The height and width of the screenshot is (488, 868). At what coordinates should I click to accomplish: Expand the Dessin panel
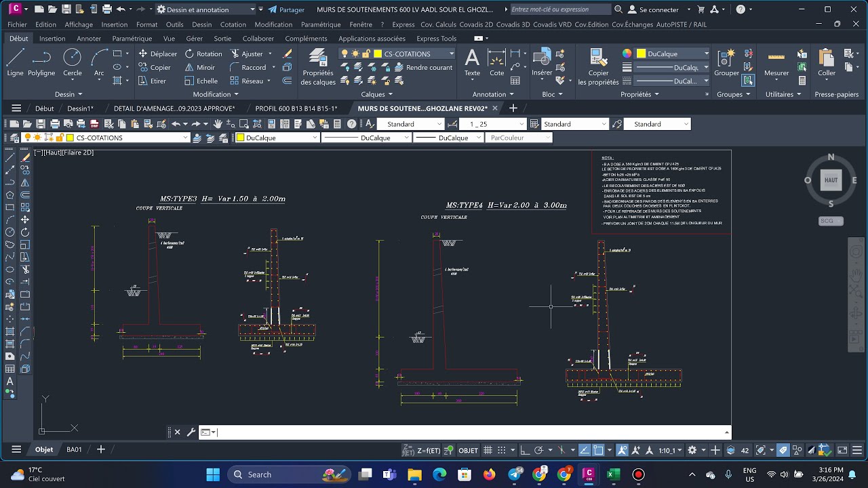pyautogui.click(x=68, y=94)
